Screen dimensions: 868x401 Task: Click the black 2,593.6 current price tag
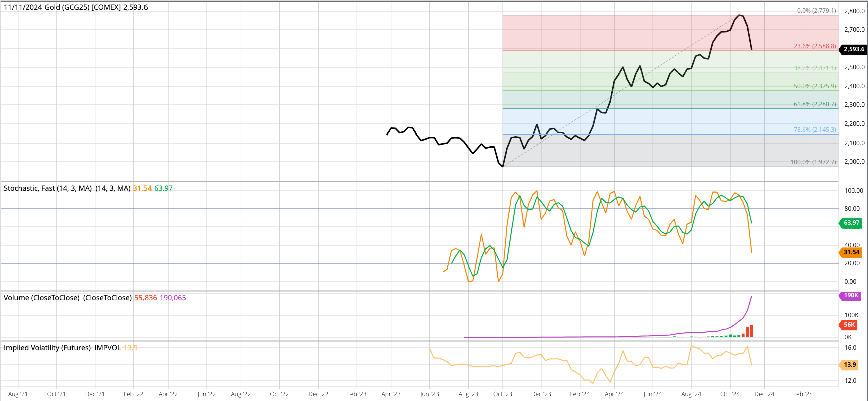pyautogui.click(x=853, y=49)
